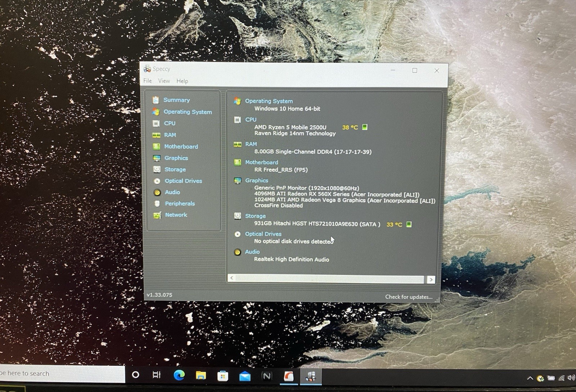Open File Explorer from the taskbar

tap(201, 376)
